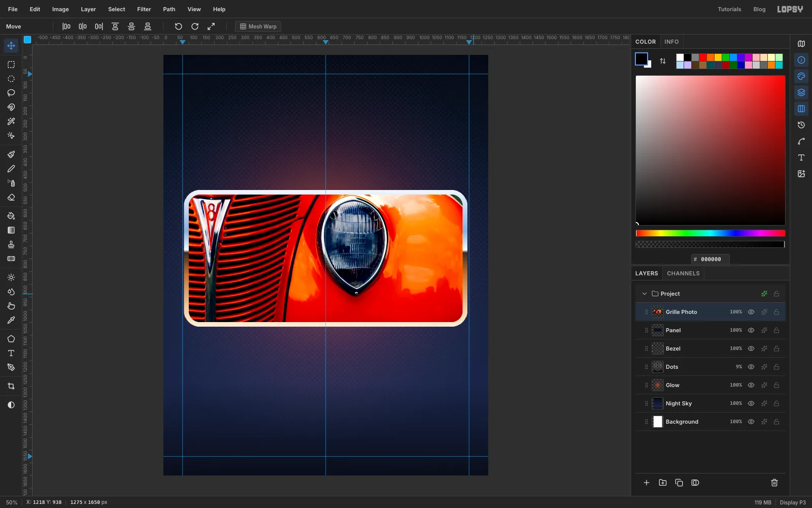Select the Crop tool
The height and width of the screenshot is (508, 812).
pos(11,386)
